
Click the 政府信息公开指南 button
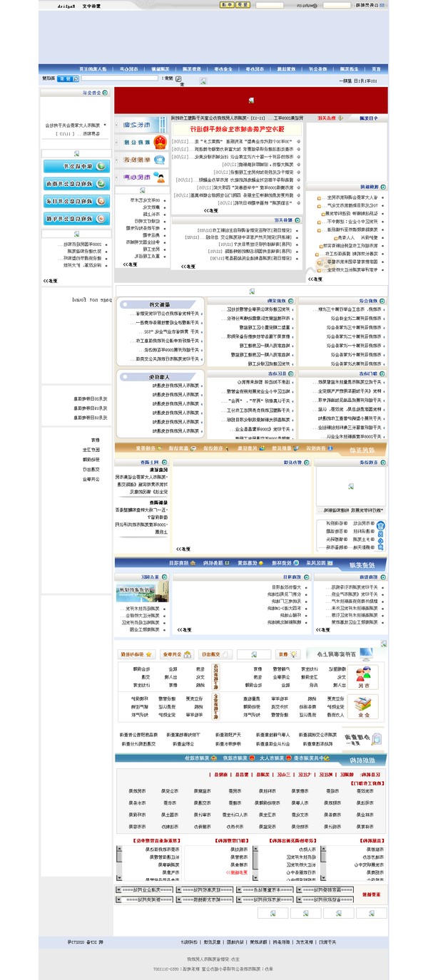(76, 183)
